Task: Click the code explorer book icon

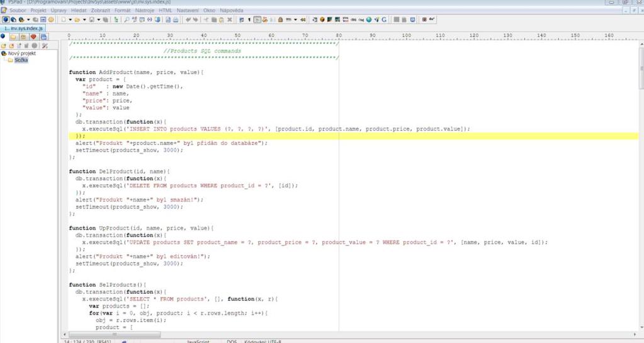Action: (x=157, y=20)
